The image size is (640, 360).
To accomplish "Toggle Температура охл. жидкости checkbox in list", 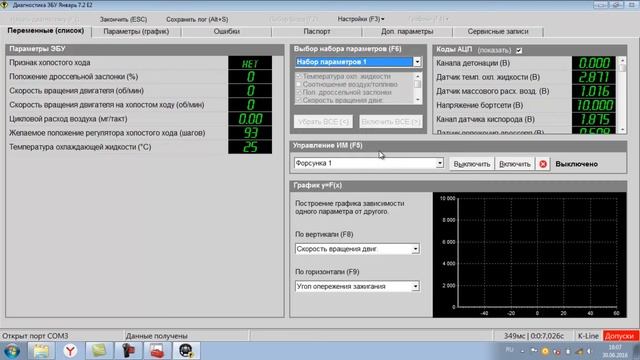I will coord(298,76).
